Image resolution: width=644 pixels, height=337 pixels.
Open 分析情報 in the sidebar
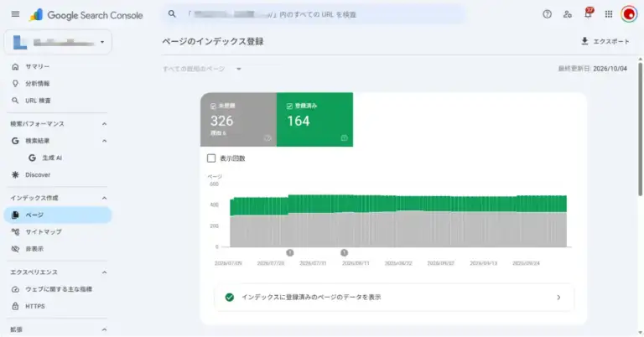[x=58, y=83]
